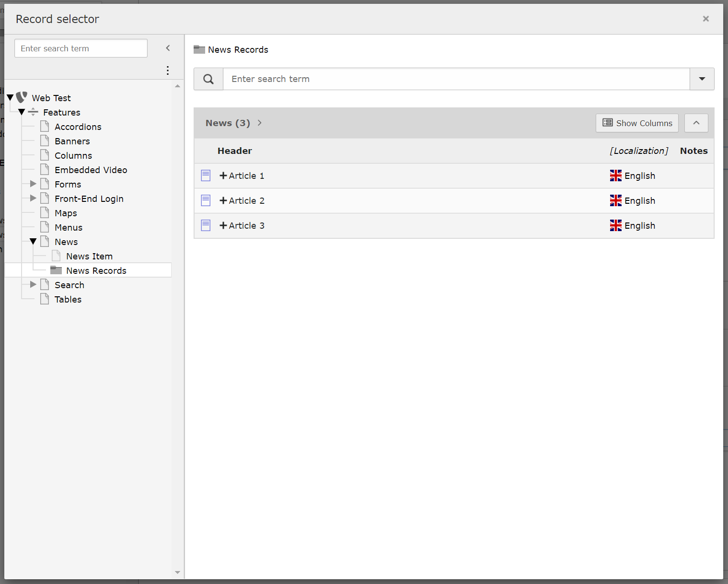The height and width of the screenshot is (584, 728).
Task: Open the page tree three-dot menu
Action: click(x=168, y=70)
